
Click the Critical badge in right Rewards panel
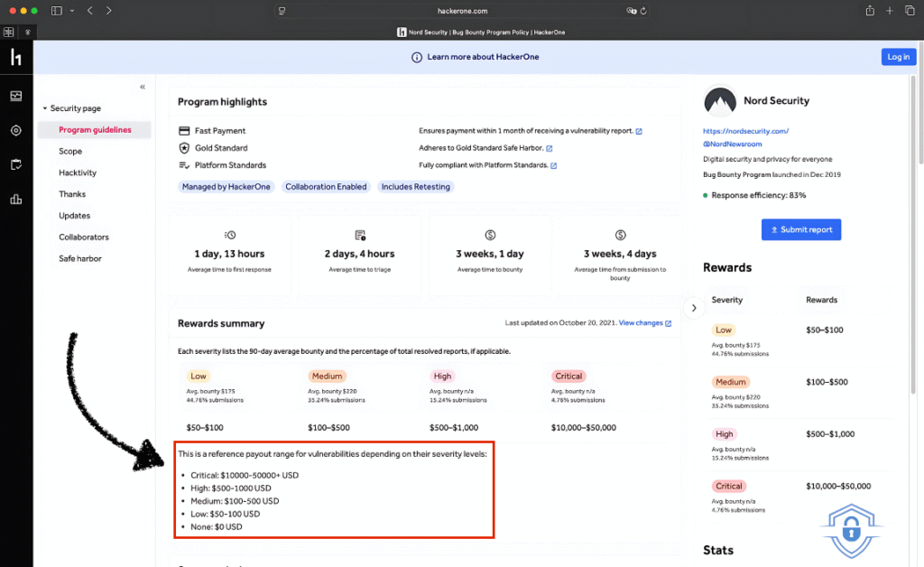click(x=729, y=487)
